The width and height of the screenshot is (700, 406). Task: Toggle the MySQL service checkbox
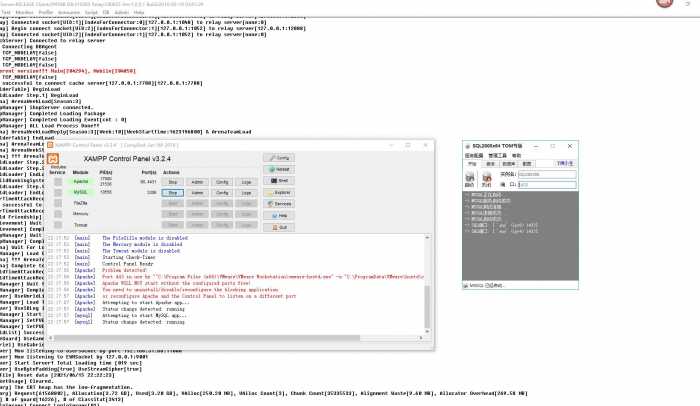point(58,192)
